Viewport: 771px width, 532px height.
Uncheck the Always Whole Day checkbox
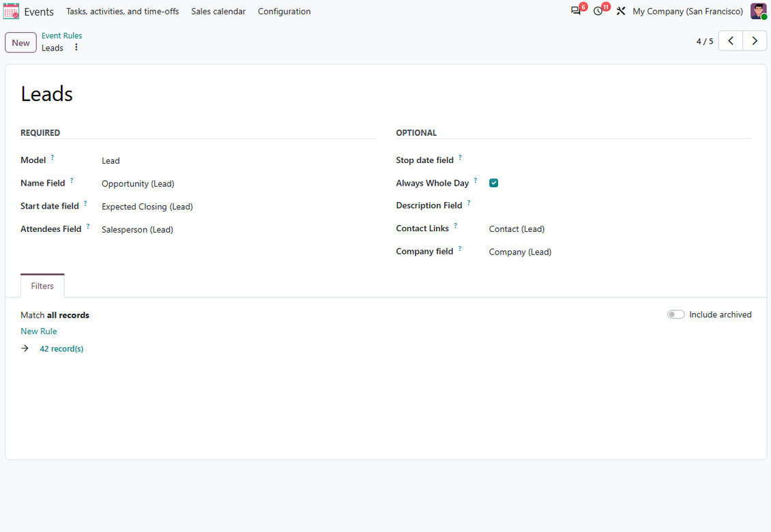pos(494,183)
